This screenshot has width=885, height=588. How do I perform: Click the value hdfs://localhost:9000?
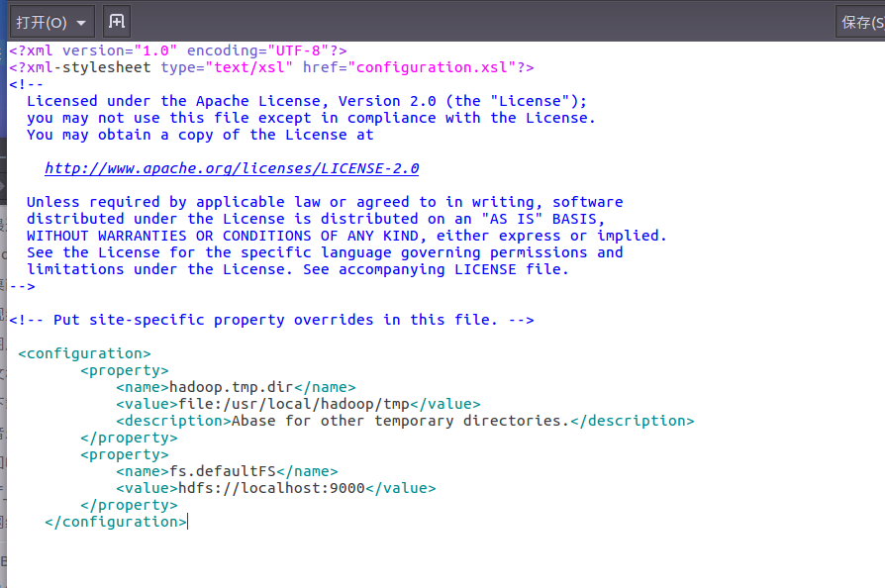click(272, 488)
